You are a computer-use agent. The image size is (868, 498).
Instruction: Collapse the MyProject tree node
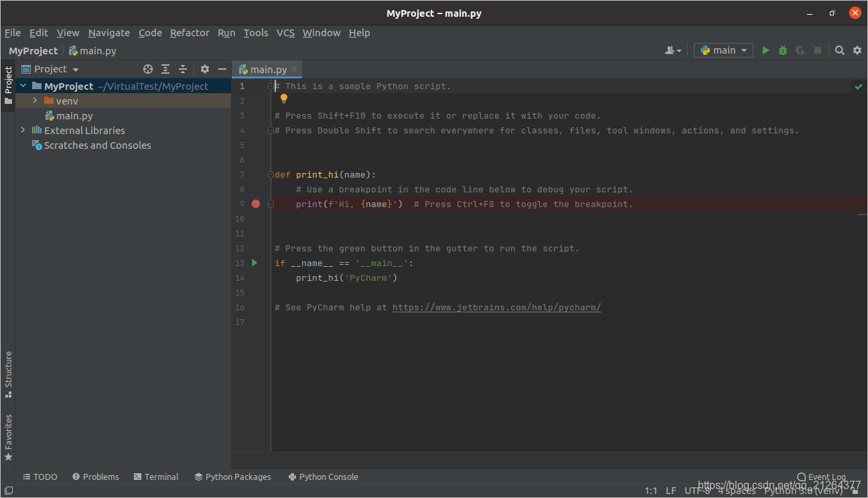pos(22,86)
